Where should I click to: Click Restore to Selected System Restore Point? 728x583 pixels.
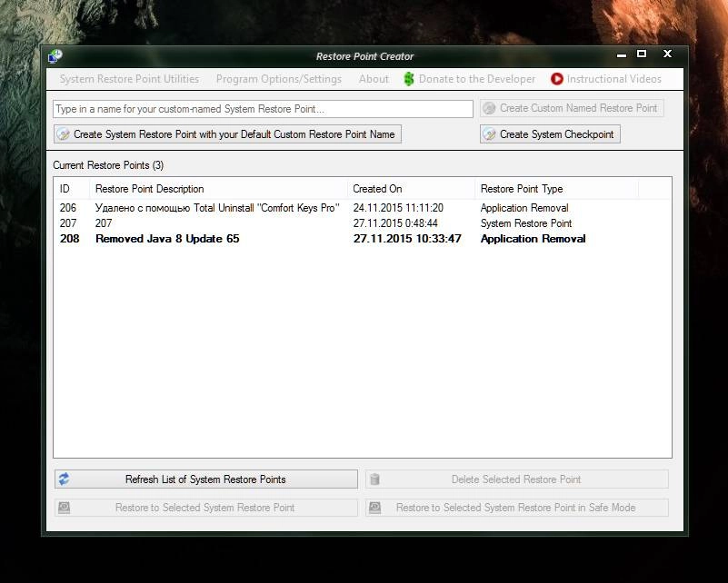[206, 508]
